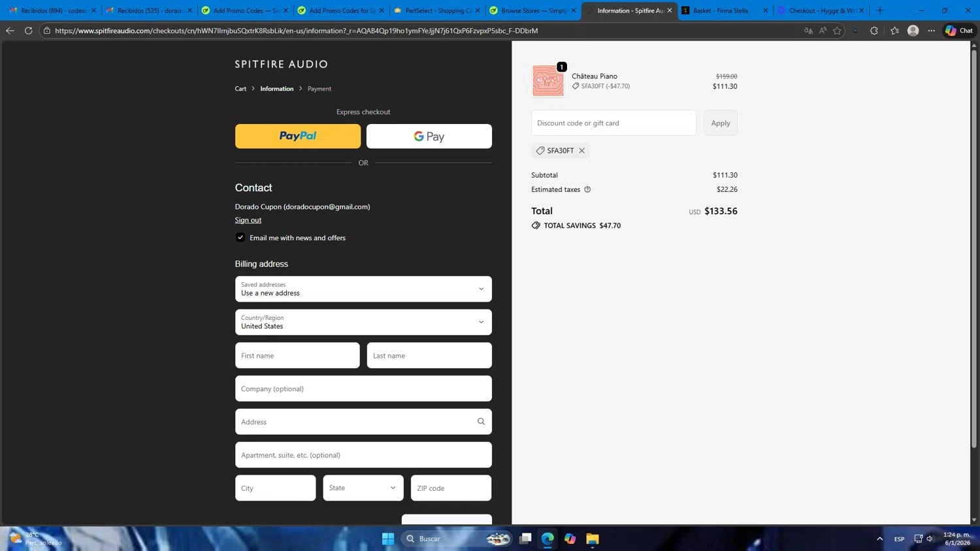980x551 pixels.
Task: Click the browser address bar URL
Action: [296, 31]
